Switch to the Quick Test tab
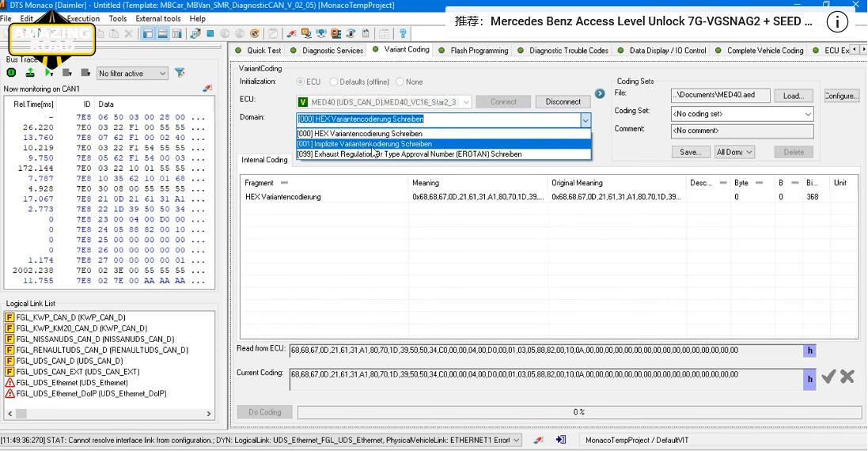868x451 pixels. (x=258, y=51)
